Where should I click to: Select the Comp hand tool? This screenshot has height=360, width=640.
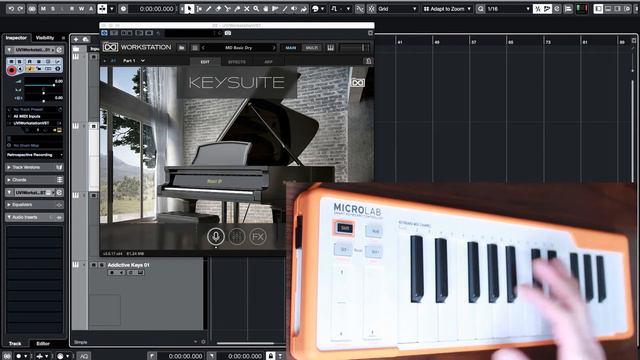click(266, 9)
